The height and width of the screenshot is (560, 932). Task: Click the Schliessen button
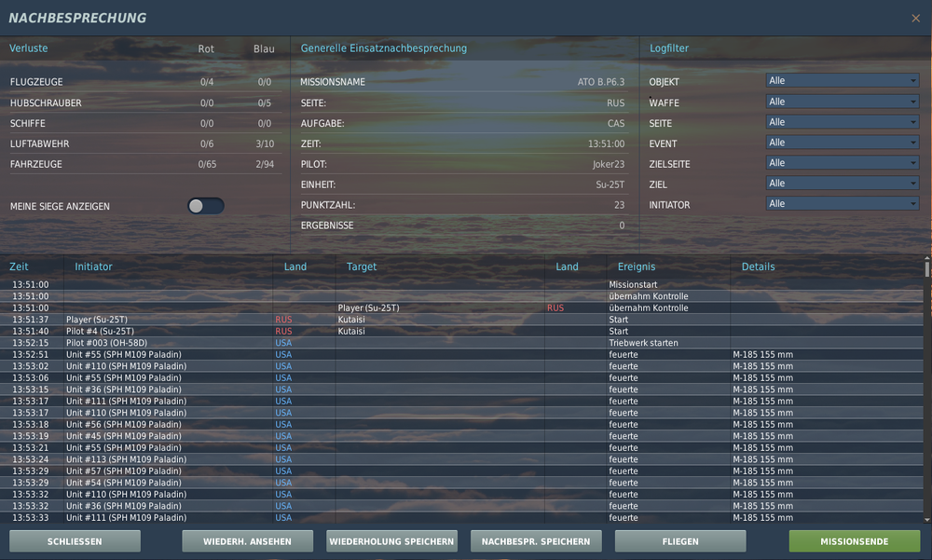coord(75,541)
